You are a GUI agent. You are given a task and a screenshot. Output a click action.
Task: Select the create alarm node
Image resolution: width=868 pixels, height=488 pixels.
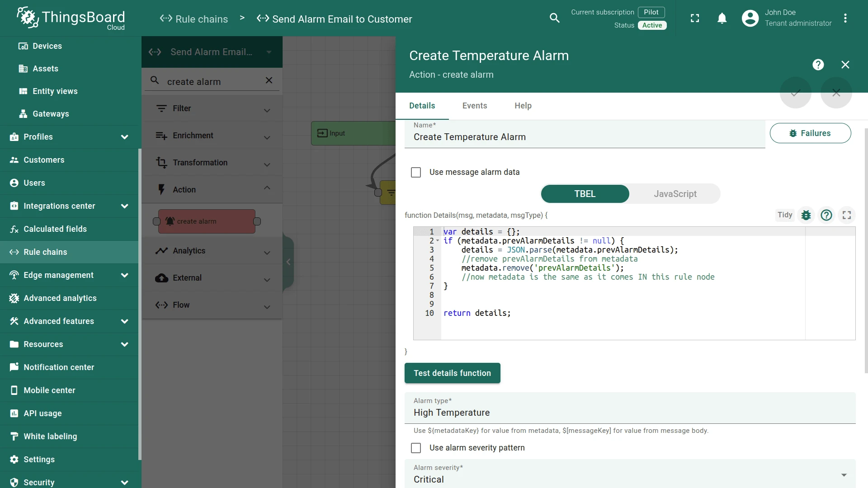(207, 221)
